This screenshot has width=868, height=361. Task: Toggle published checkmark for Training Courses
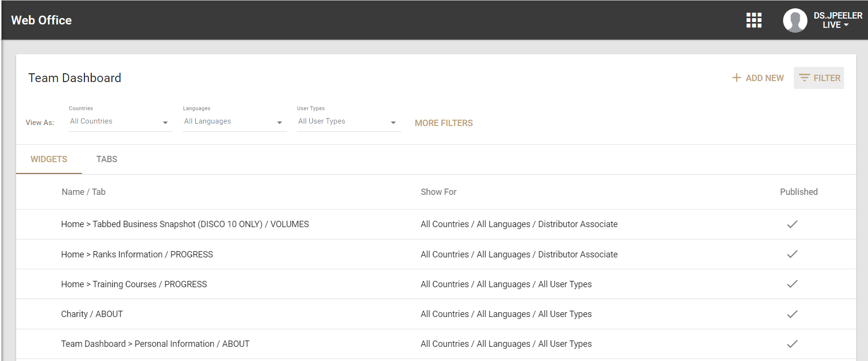pyautogui.click(x=792, y=284)
